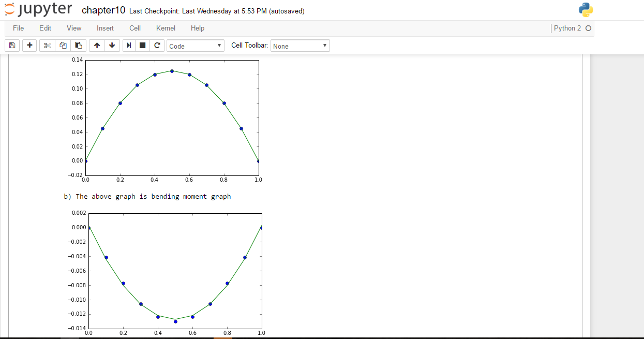Paste cells below icon
Viewport: 644px width, 339px height.
coord(78,46)
